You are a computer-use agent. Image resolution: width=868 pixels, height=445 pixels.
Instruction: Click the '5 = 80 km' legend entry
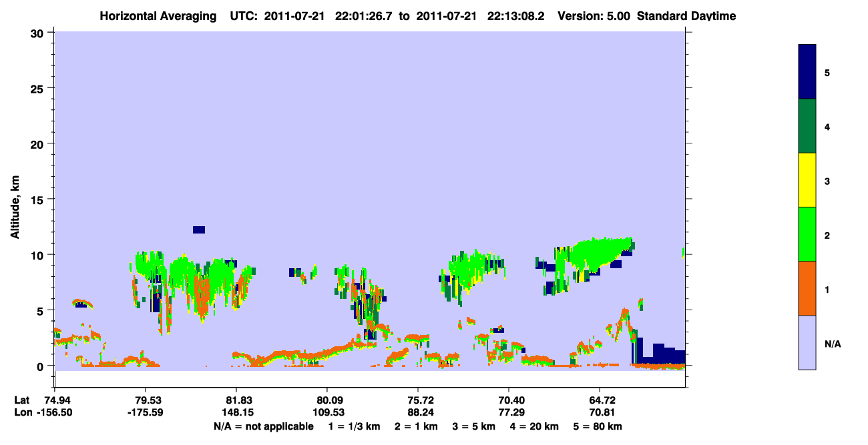click(x=598, y=426)
